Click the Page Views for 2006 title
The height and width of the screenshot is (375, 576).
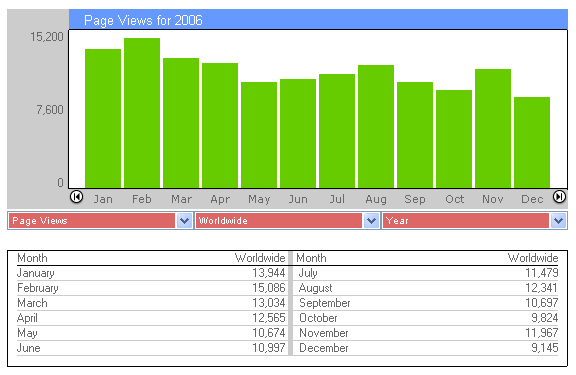[143, 20]
